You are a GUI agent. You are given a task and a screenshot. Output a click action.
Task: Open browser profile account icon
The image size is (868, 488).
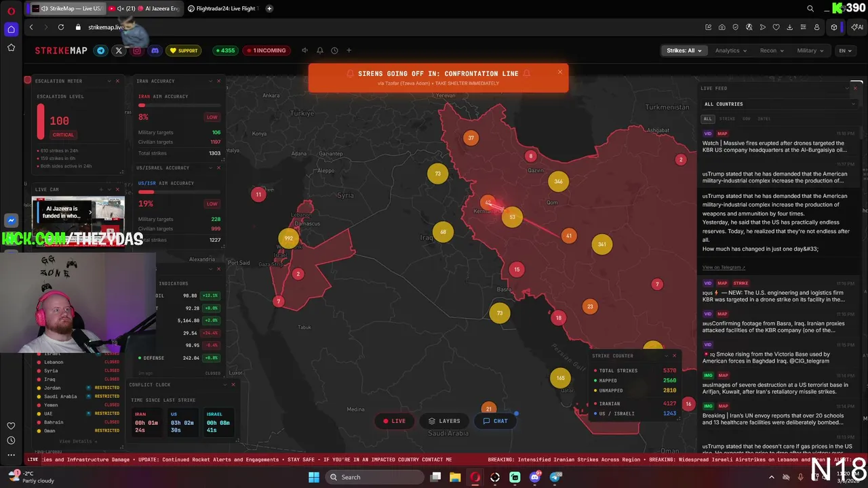pyautogui.click(x=816, y=27)
